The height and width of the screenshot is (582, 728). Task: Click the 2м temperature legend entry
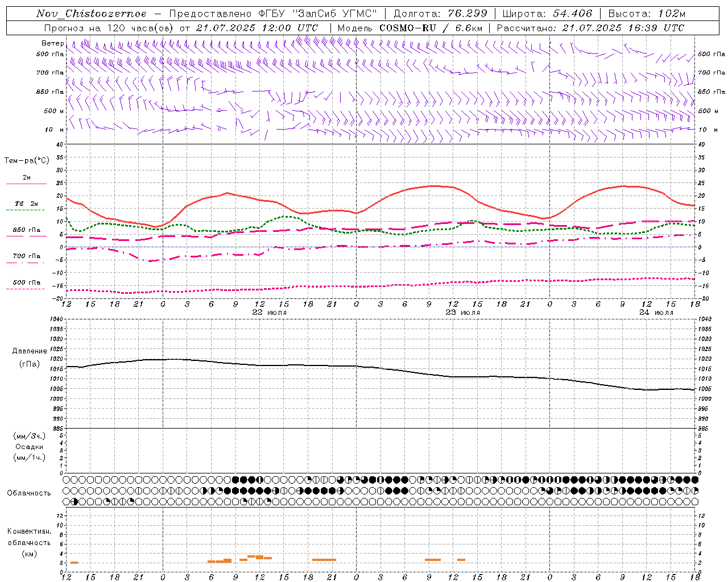(27, 177)
